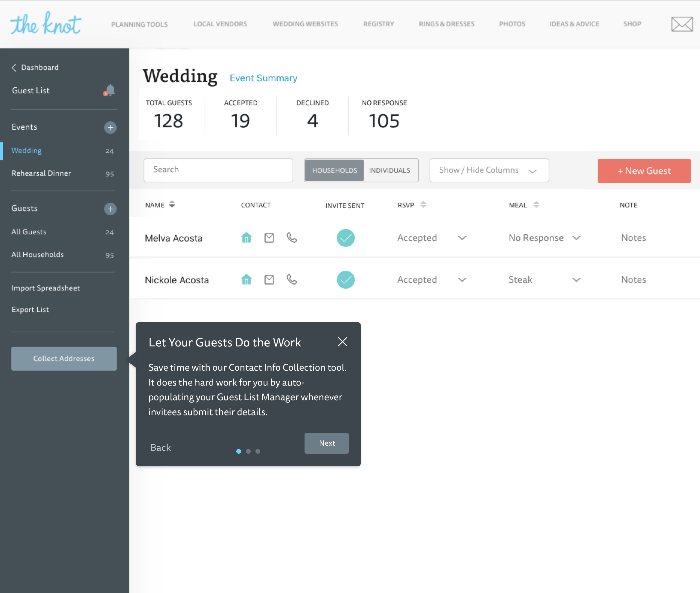Open Planning Tools menu
Screen dimensions: 700x593
pyautogui.click(x=139, y=24)
